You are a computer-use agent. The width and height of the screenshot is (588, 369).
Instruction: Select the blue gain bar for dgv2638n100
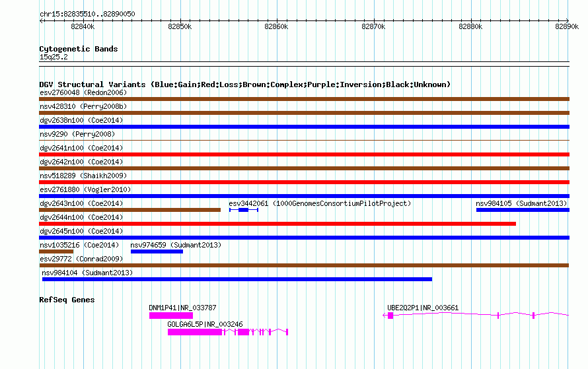[x=304, y=127]
